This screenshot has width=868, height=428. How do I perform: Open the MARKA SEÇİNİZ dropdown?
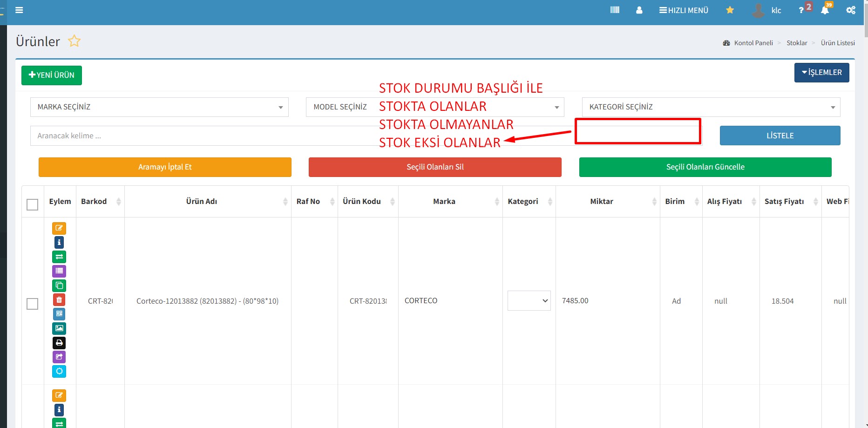(x=159, y=107)
